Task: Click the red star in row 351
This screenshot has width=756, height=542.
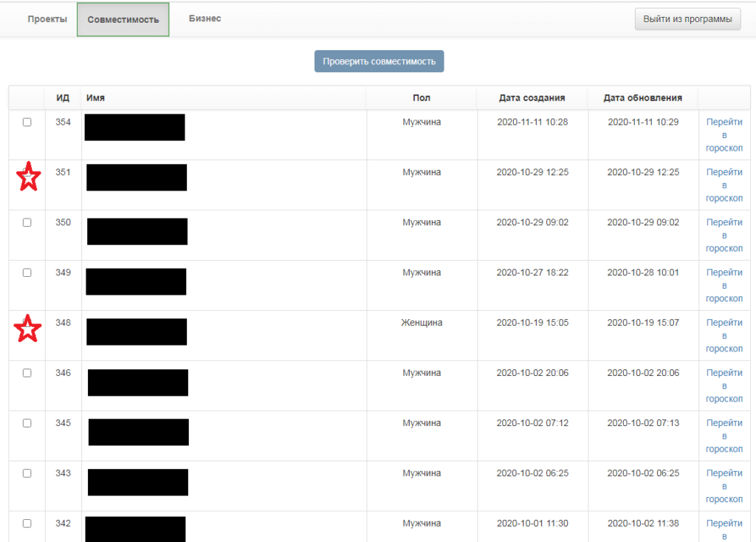Action: point(28,179)
